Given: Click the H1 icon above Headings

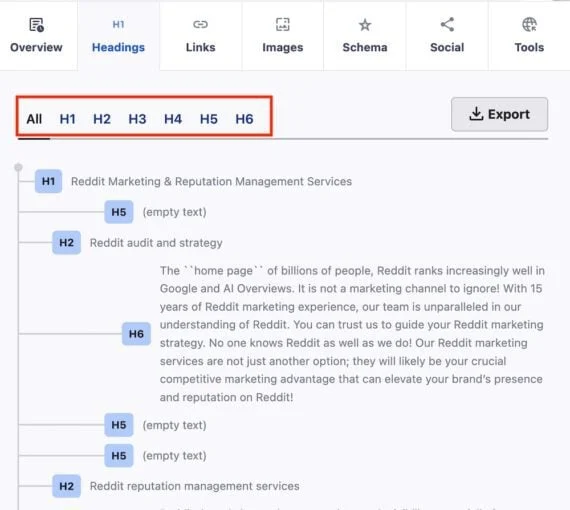Looking at the screenshot, I should 118,24.
